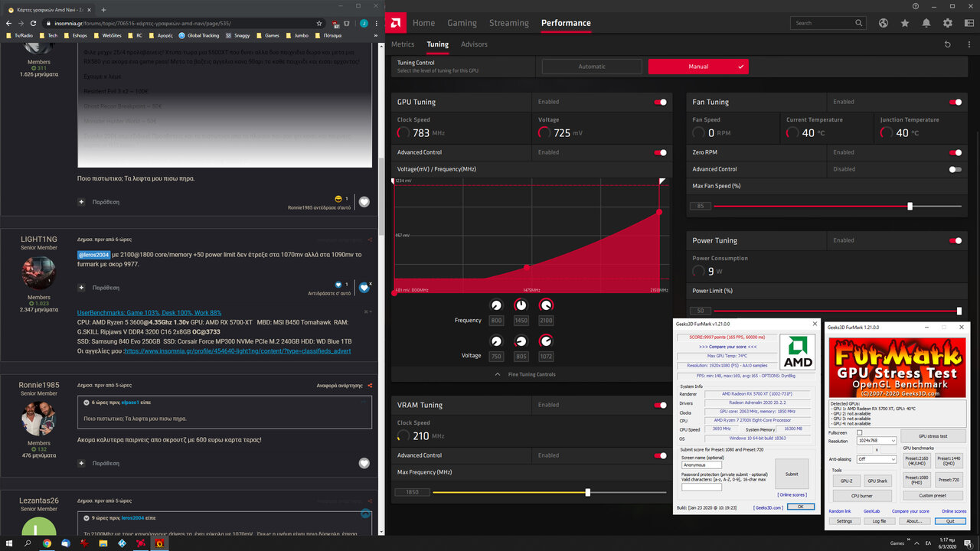Click the heart reaction on LIGHT1NG's post
The image size is (980, 551).
pyautogui.click(x=364, y=288)
